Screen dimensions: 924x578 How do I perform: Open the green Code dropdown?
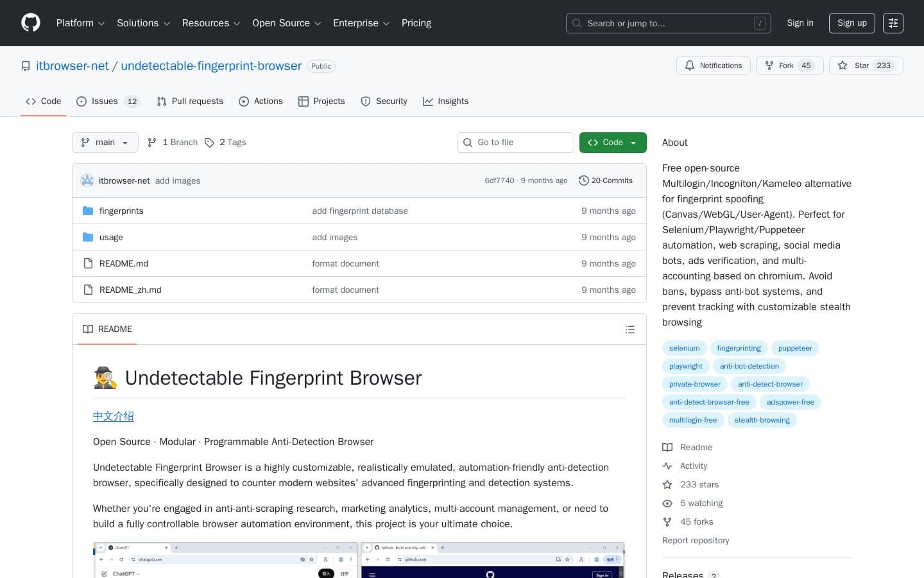click(x=612, y=142)
